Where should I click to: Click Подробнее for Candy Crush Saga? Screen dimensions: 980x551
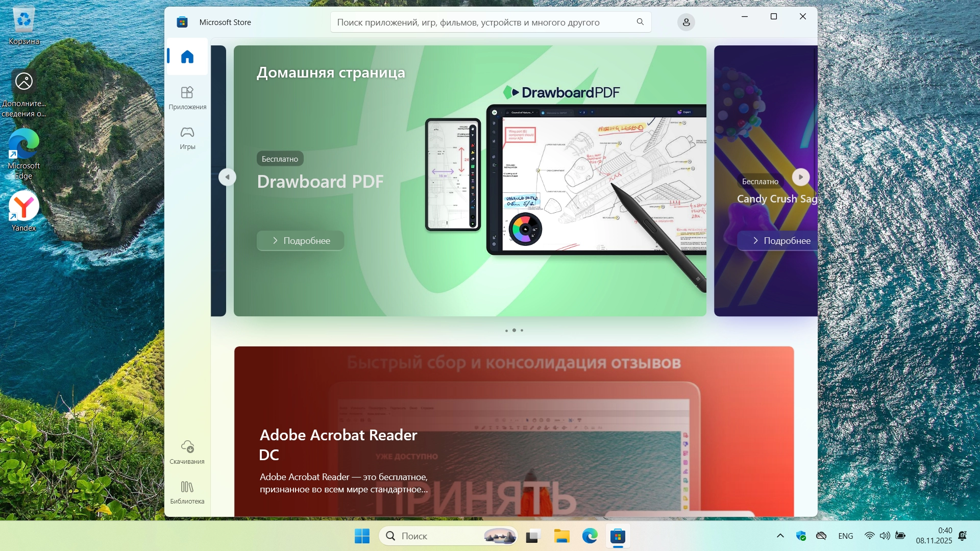coord(780,241)
